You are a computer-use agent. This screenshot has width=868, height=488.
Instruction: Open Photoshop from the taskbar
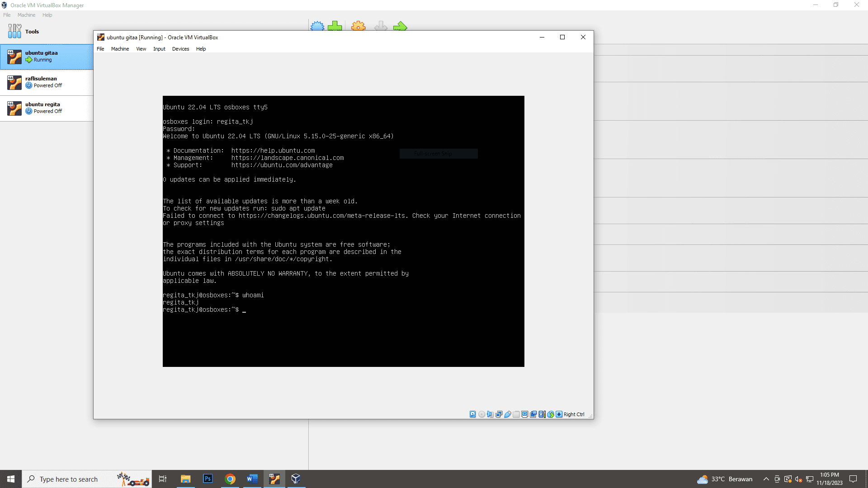pos(208,479)
